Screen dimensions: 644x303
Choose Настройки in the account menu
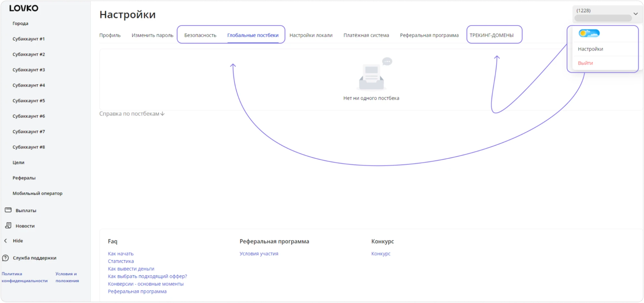point(591,49)
